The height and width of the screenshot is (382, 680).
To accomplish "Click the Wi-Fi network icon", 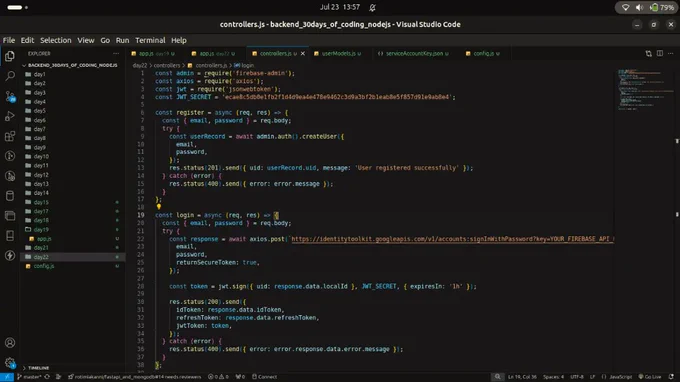I will coord(625,7).
